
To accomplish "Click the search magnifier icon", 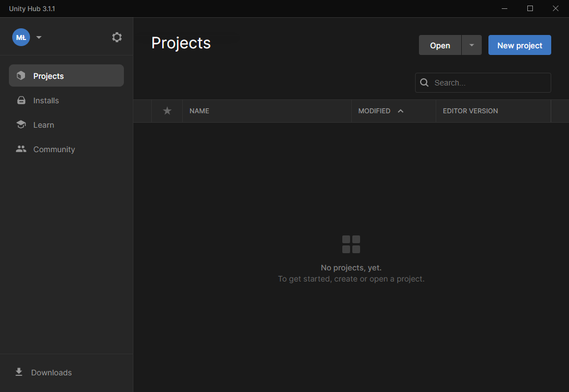I will pyautogui.click(x=424, y=83).
